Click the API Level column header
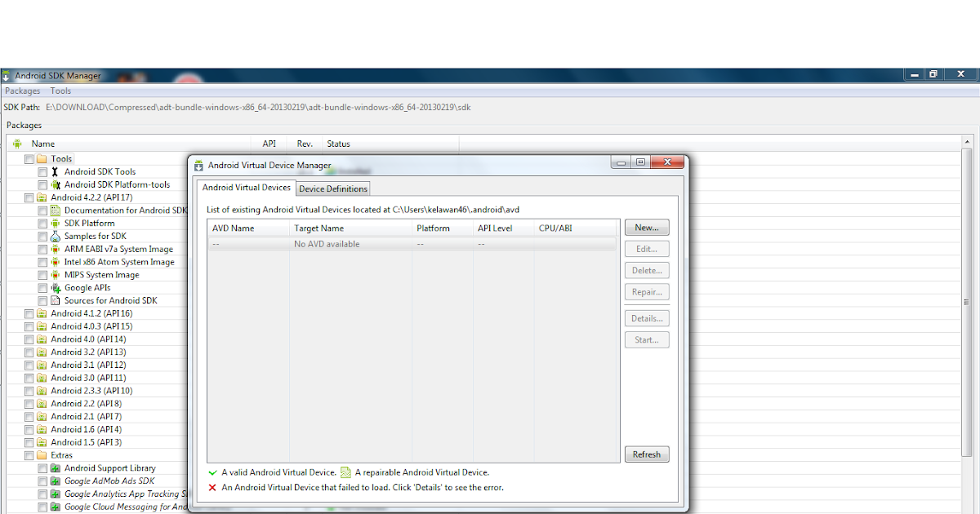980x514 pixels. click(x=504, y=228)
